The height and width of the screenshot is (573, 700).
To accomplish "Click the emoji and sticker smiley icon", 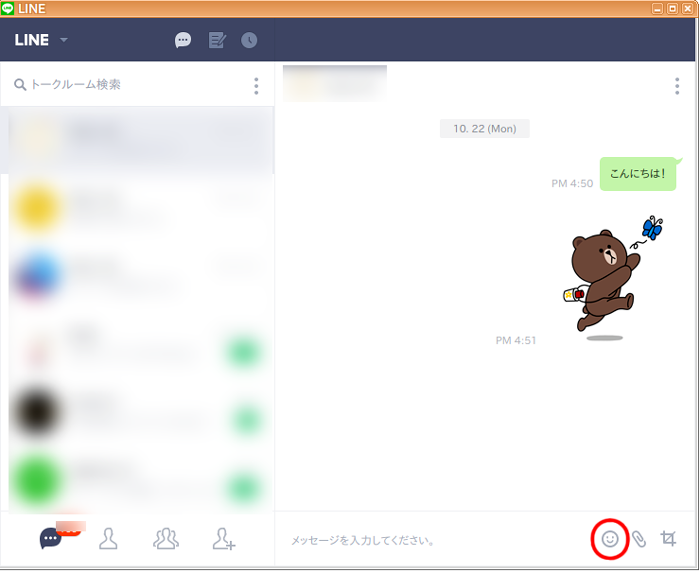I will (x=610, y=539).
